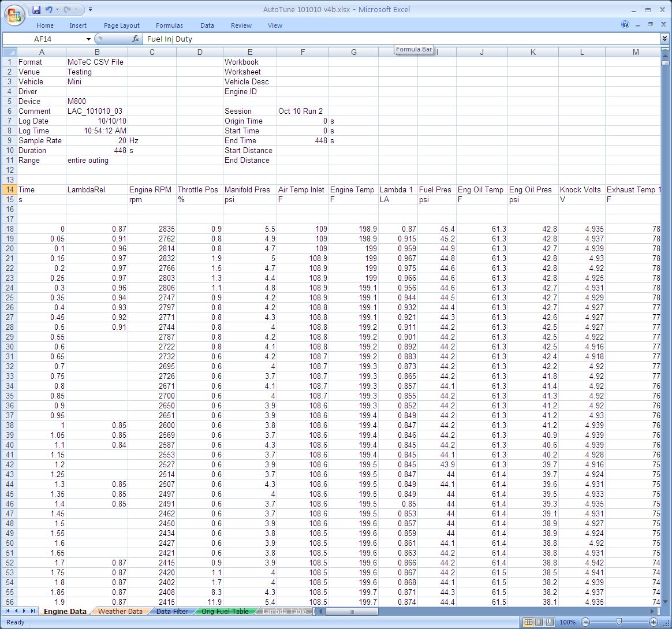This screenshot has width=672, height=629.
Task: Switch to the Weather Data sheet
Action: click(x=120, y=611)
